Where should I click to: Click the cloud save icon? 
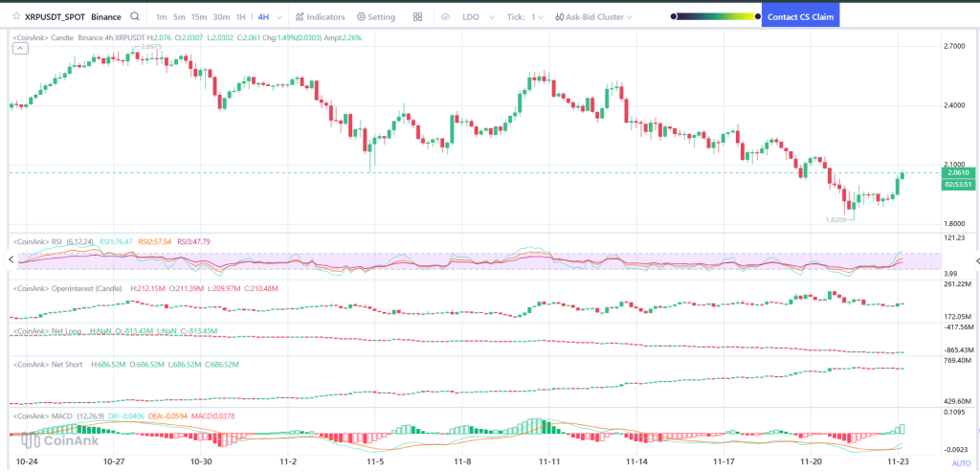446,17
